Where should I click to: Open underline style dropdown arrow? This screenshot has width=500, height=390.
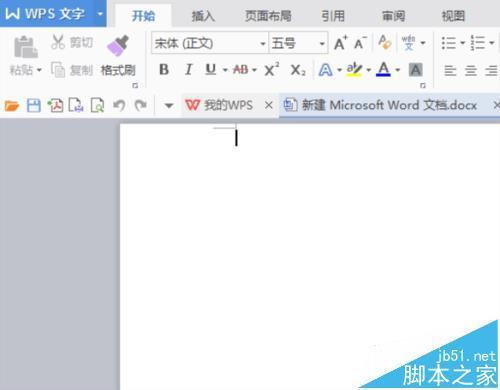pyautogui.click(x=225, y=70)
